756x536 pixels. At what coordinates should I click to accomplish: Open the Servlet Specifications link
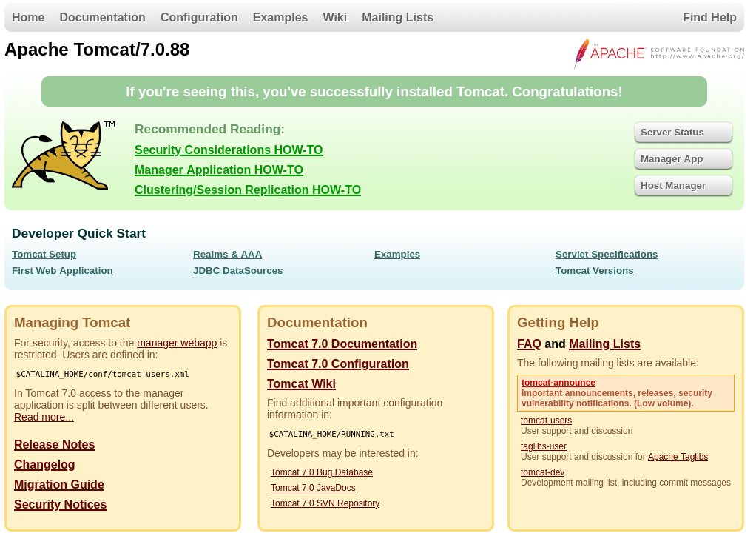[606, 255]
